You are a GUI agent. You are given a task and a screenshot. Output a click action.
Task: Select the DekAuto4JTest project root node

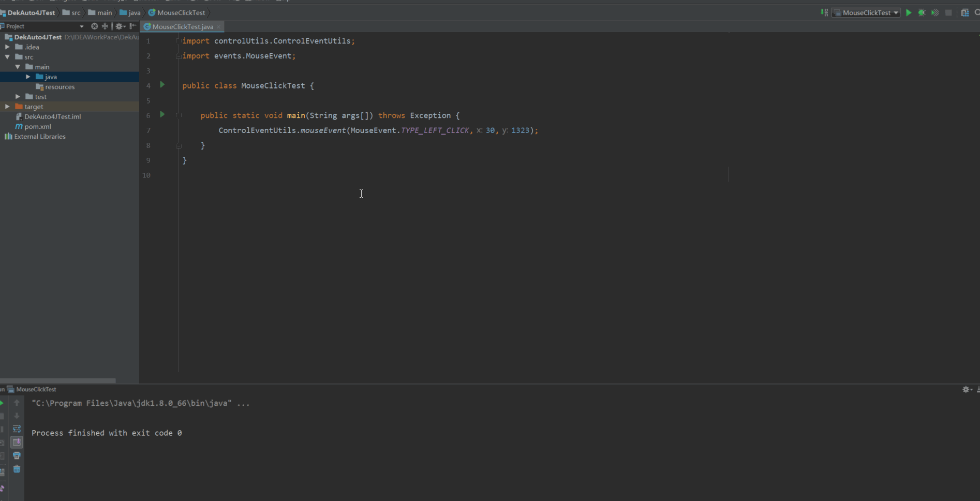click(38, 37)
